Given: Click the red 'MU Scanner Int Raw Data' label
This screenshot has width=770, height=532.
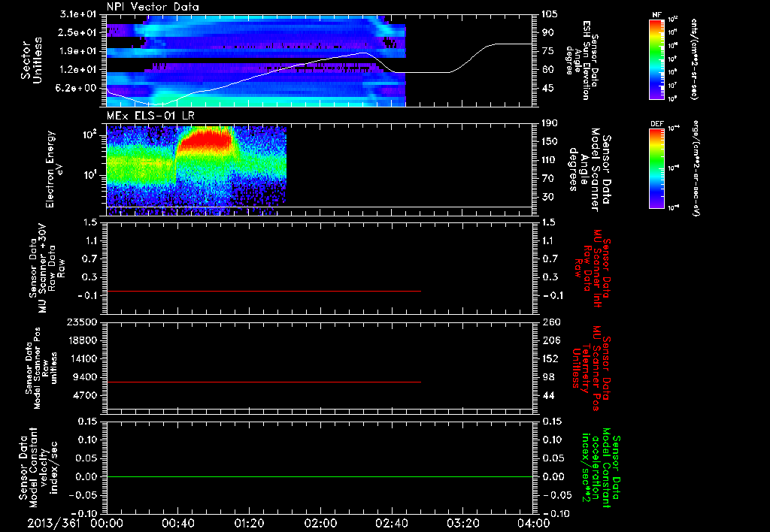Looking at the screenshot, I should pyautogui.click(x=593, y=268).
